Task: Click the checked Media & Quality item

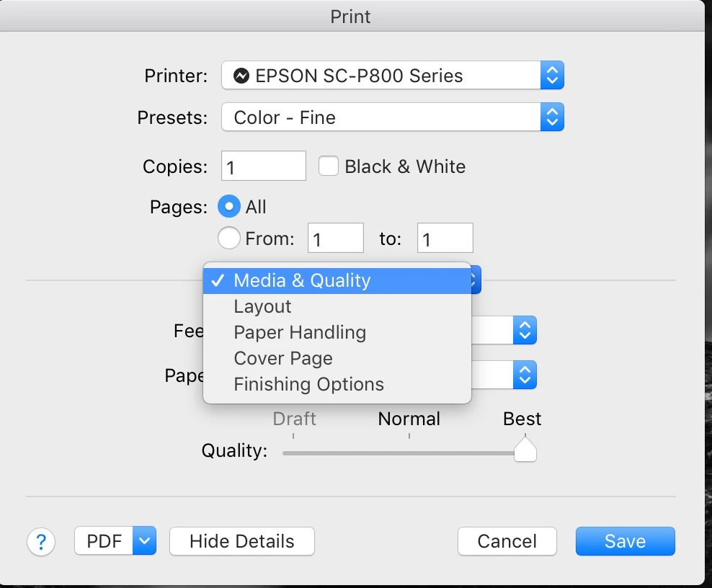Action: coord(302,280)
